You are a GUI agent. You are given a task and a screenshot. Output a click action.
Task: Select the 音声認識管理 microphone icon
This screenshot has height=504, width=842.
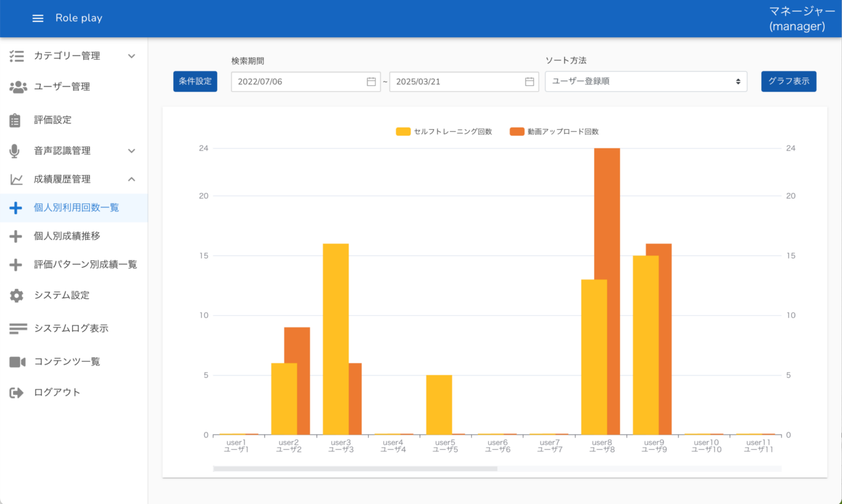[14, 151]
